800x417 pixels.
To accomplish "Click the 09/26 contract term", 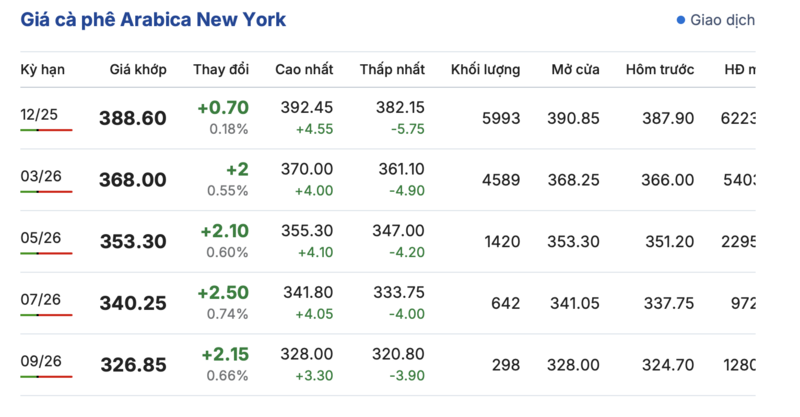I will click(x=41, y=361).
